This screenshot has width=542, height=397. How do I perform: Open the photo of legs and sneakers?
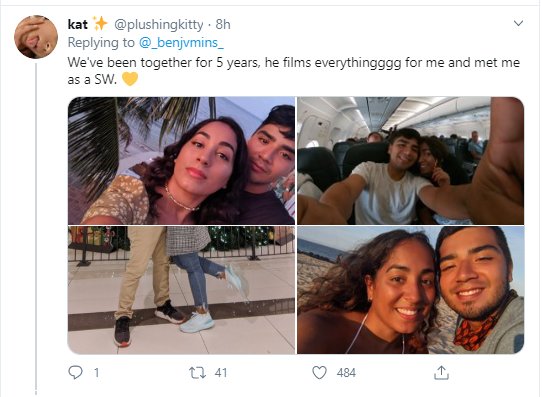click(x=181, y=290)
